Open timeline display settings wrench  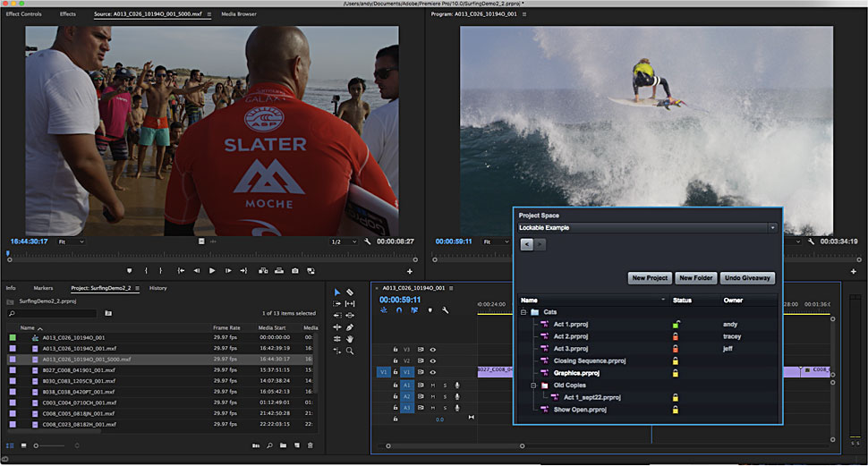point(445,310)
